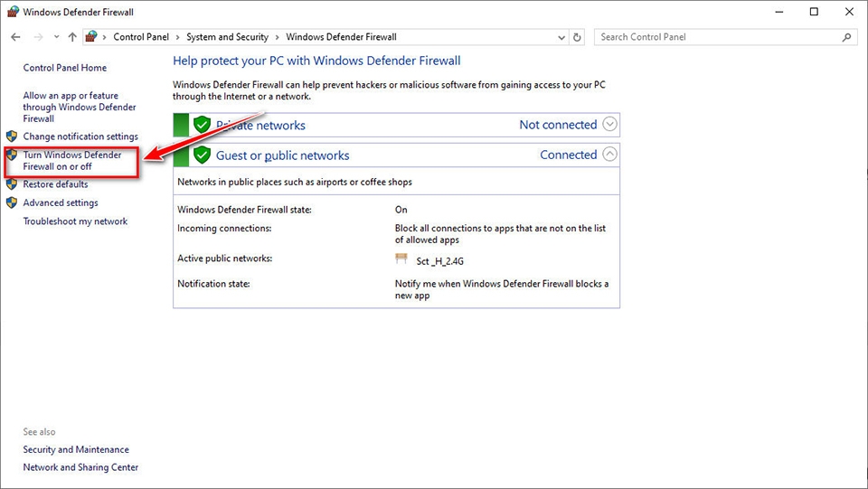Click the Forward navigation arrow

38,37
